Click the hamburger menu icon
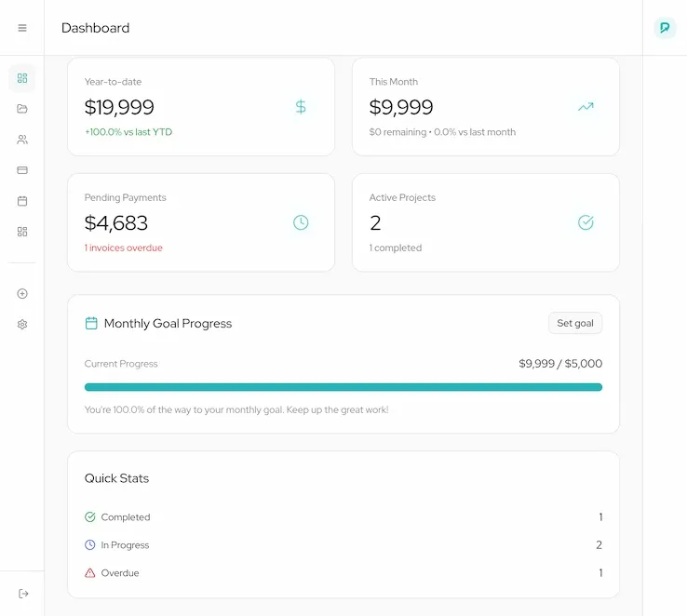This screenshot has height=616, width=687. 22,28
